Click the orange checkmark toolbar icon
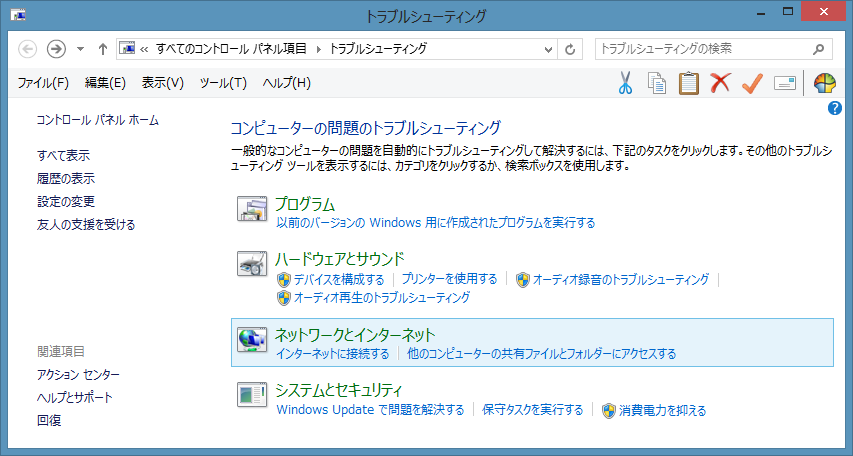The width and height of the screenshot is (853, 456). click(752, 83)
